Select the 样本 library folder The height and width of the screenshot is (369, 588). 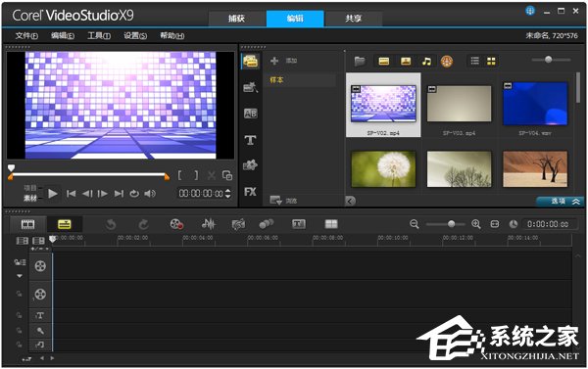pos(276,80)
